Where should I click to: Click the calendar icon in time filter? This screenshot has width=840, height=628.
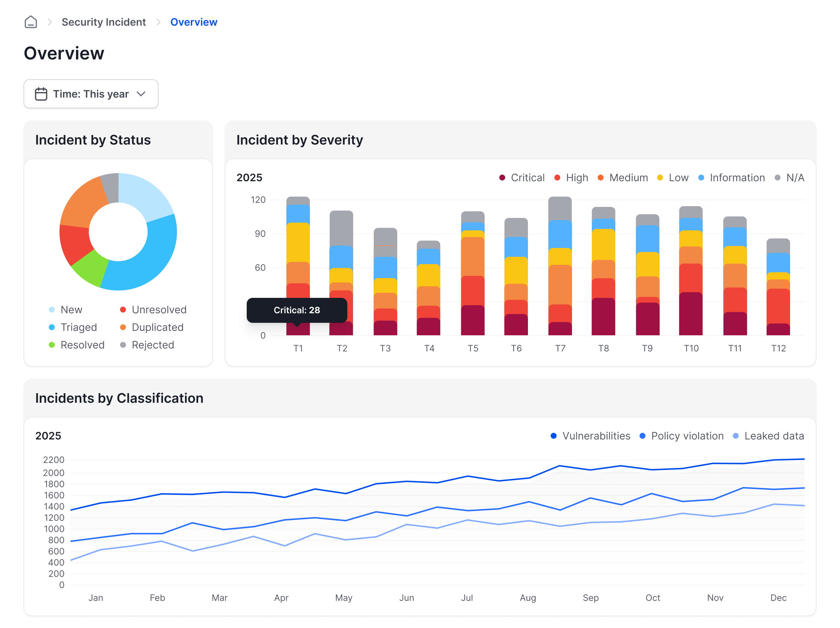[x=41, y=94]
